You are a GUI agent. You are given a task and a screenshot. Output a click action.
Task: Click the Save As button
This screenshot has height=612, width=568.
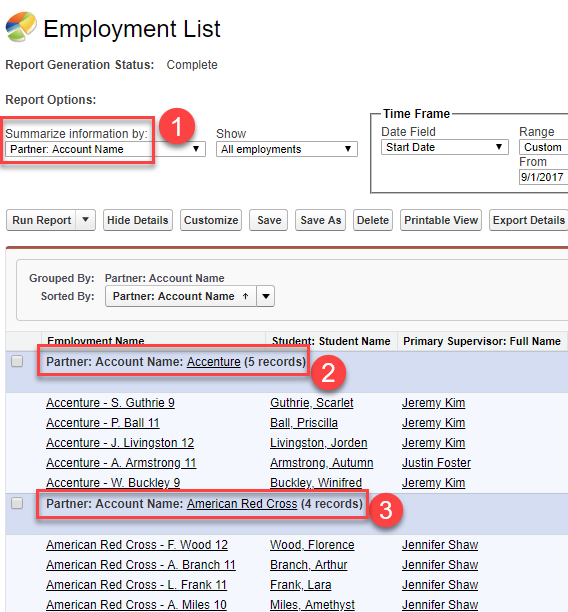[321, 220]
